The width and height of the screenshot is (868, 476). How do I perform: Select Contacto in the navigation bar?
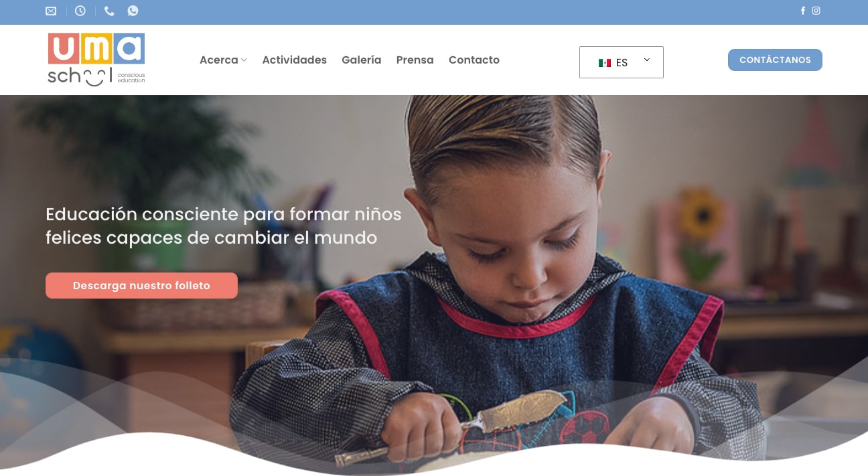474,60
